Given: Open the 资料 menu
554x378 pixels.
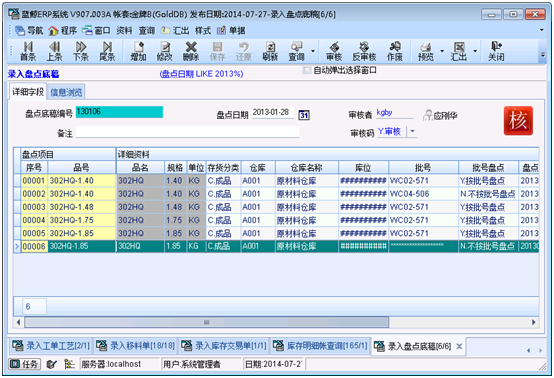Looking at the screenshot, I should pos(124,30).
